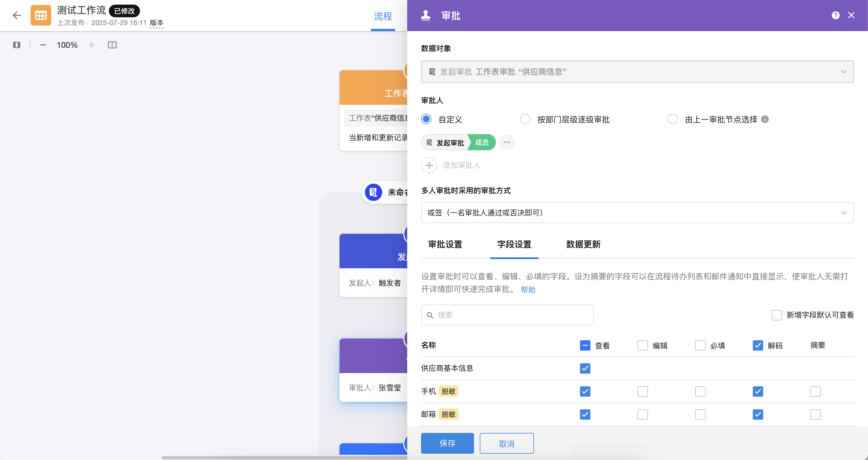Focus the 搜索 field input
The height and width of the screenshot is (460, 868).
point(507,315)
